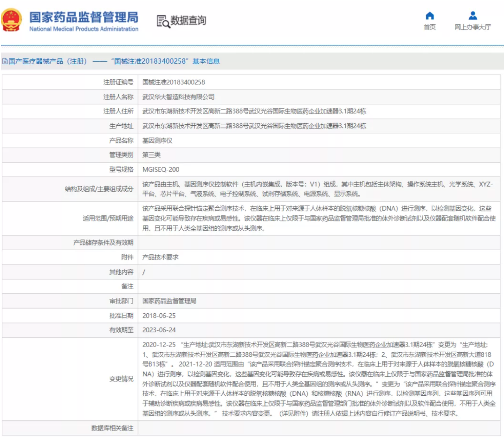Click the 注册人住所 address value

point(254,111)
